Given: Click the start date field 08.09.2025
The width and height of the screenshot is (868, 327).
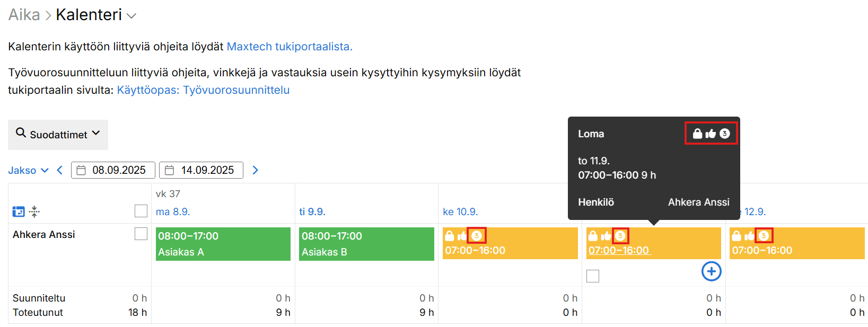Looking at the screenshot, I should point(113,170).
